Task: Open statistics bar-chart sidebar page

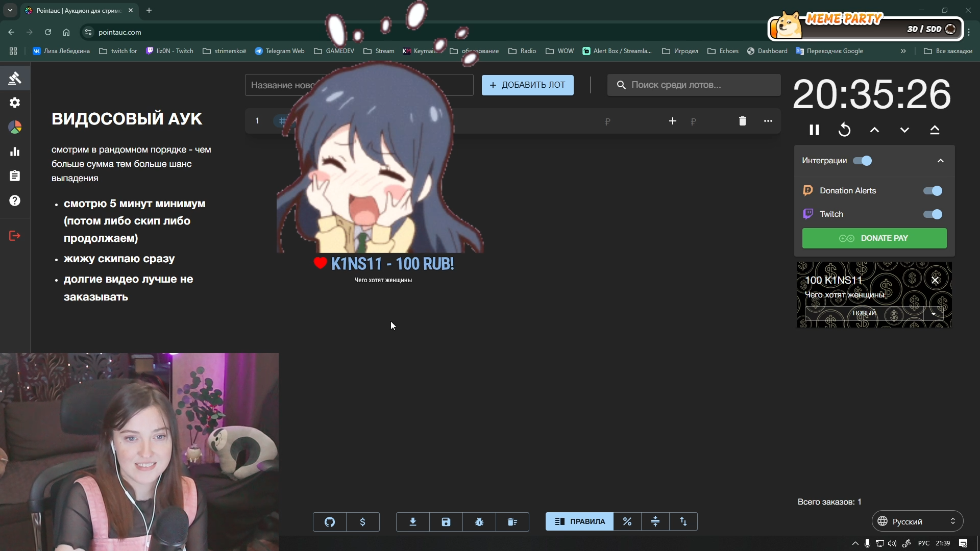Action: pyautogui.click(x=15, y=152)
